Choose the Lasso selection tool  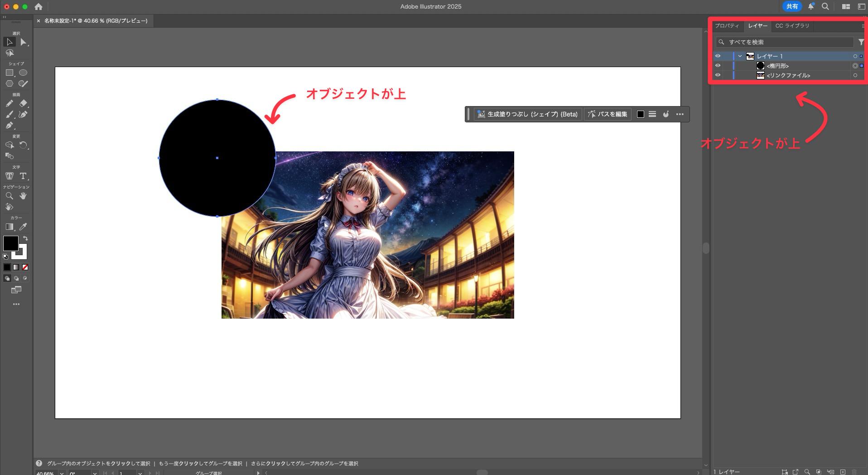tap(9, 53)
